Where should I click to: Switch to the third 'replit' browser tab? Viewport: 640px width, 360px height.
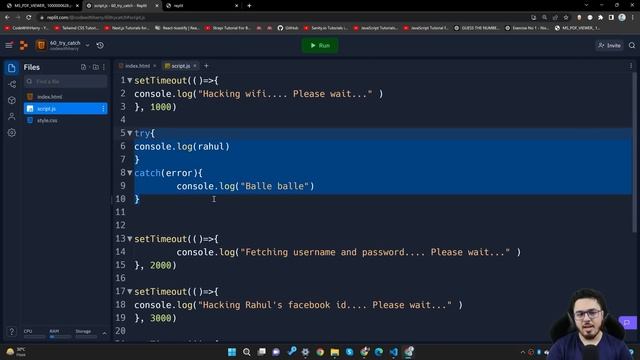pos(202,6)
